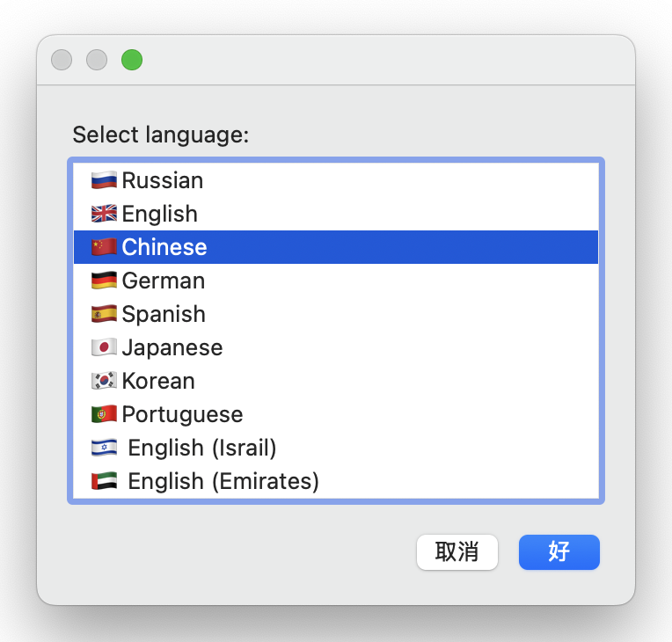Click the Israel flag icon
This screenshot has width=672, height=642.
pyautogui.click(x=104, y=448)
